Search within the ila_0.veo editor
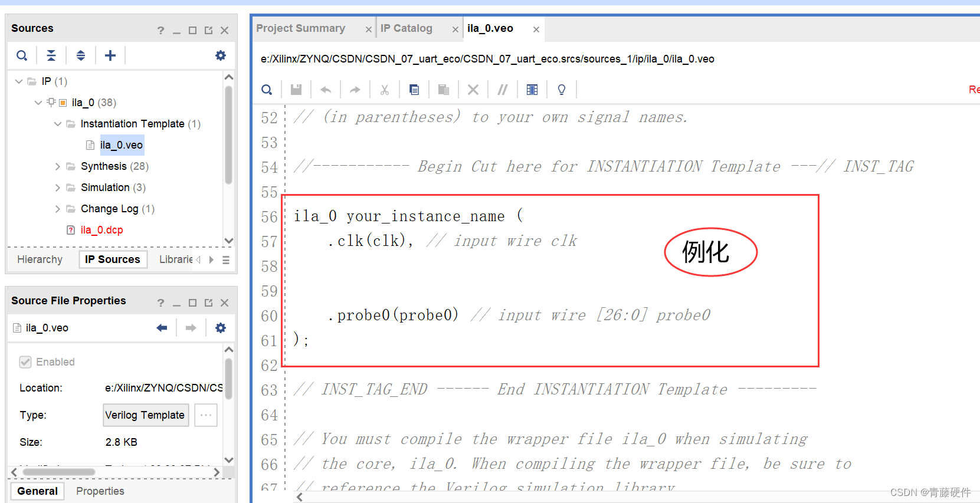Image resolution: width=980 pixels, height=503 pixels. click(x=267, y=90)
